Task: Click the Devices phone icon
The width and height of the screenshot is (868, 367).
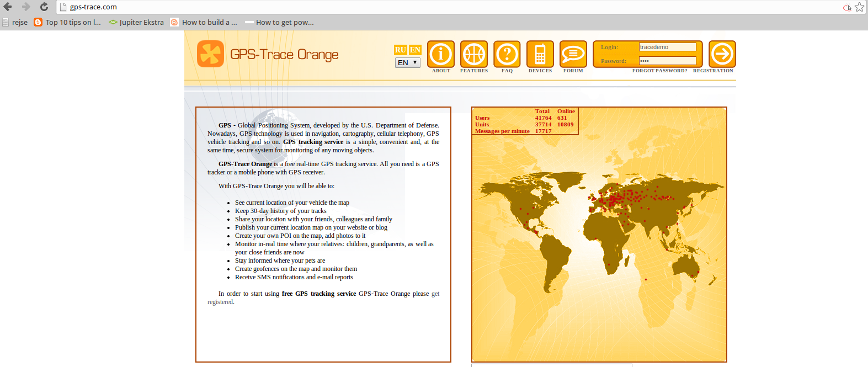Action: pos(540,54)
